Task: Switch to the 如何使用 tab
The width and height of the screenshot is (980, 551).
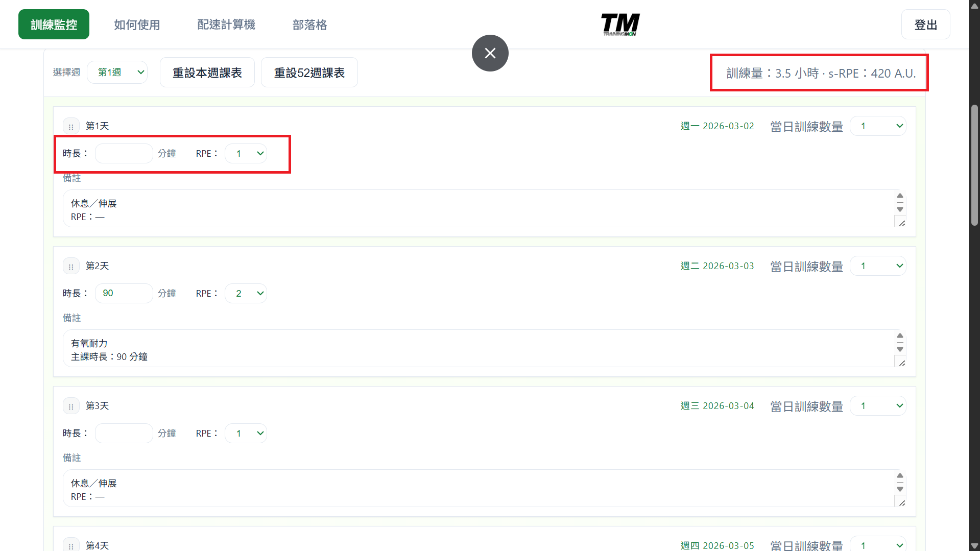Action: click(x=137, y=25)
